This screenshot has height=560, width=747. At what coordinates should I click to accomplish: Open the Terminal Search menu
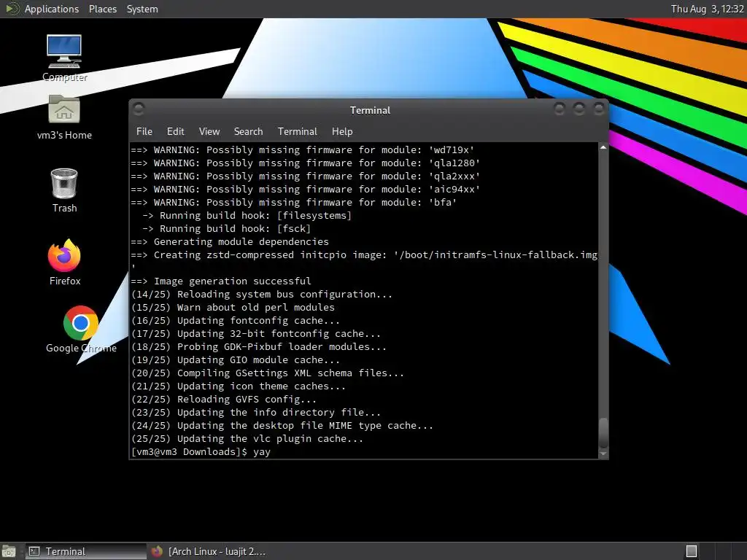point(248,131)
